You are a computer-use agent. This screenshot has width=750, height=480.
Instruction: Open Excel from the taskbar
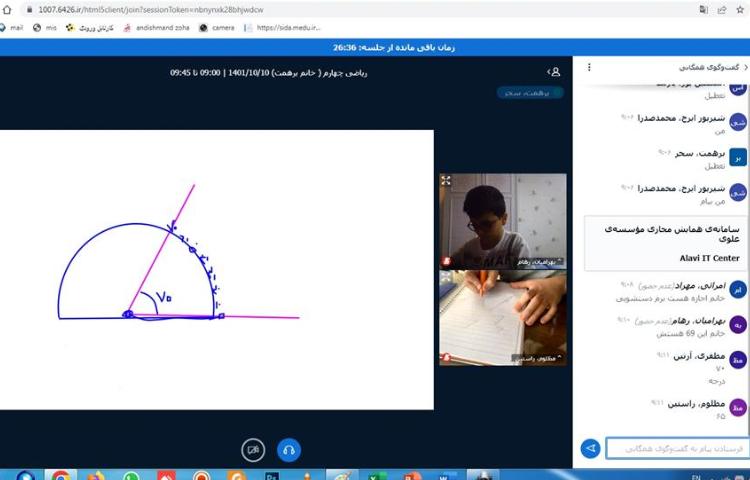pyautogui.click(x=374, y=476)
